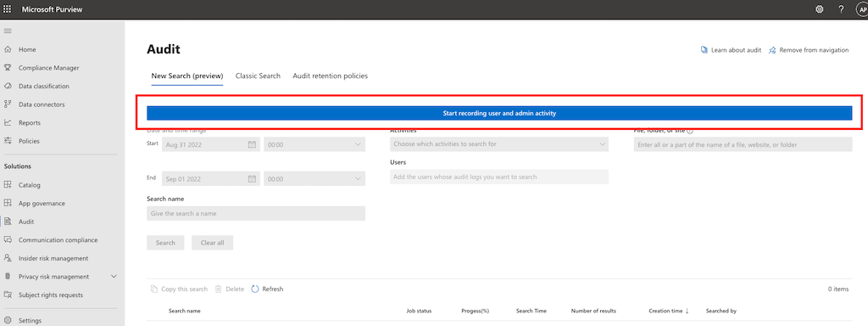Open Learn about audit link
868x326 pixels.
click(x=737, y=50)
